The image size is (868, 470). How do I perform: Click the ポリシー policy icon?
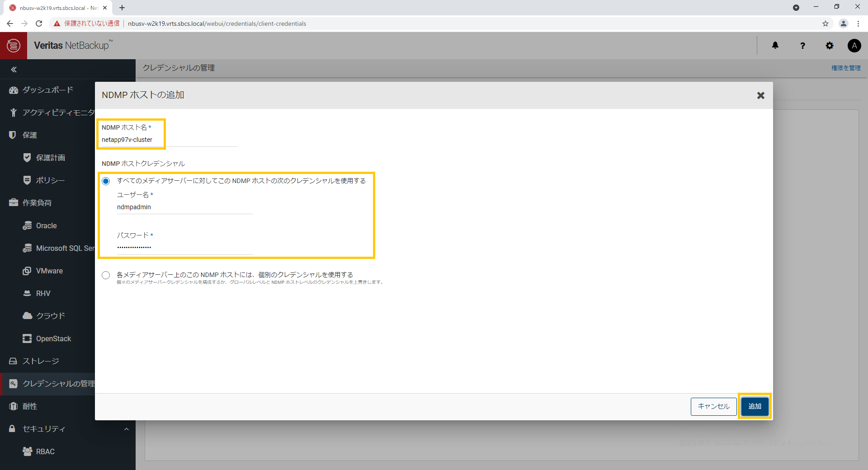(x=27, y=180)
